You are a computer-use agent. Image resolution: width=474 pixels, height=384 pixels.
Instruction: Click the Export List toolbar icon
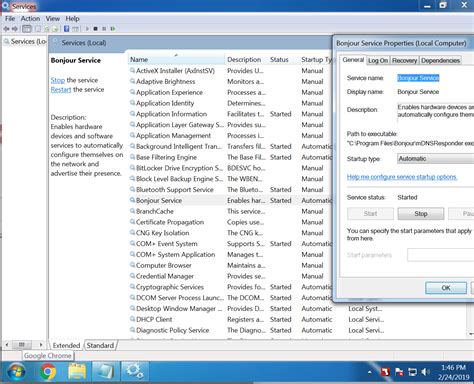56,29
